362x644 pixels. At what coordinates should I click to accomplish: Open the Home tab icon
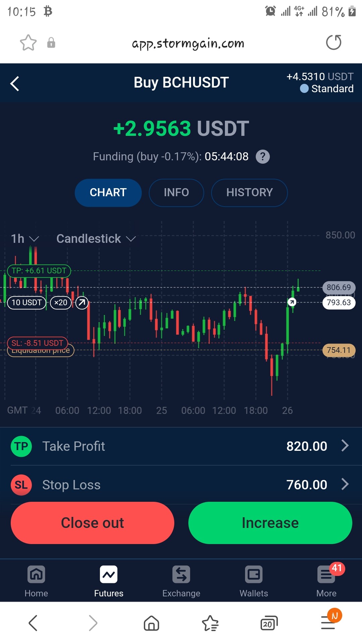(36, 575)
